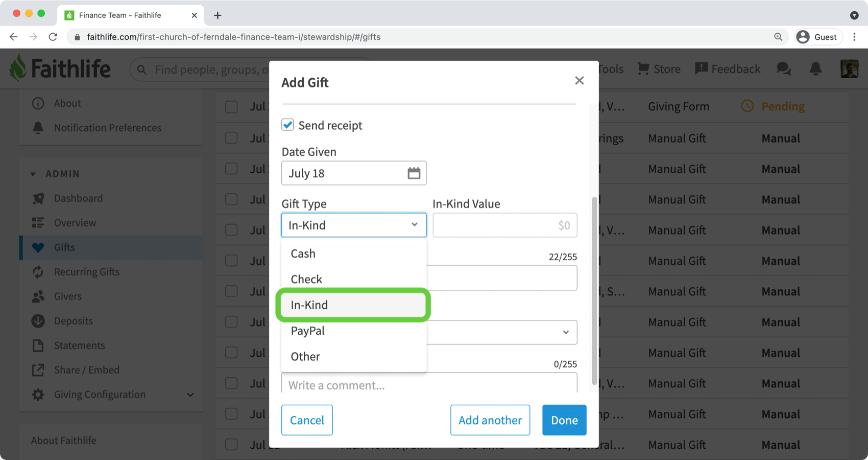Select the third gift row checkbox
The image size is (868, 460).
(x=231, y=169)
